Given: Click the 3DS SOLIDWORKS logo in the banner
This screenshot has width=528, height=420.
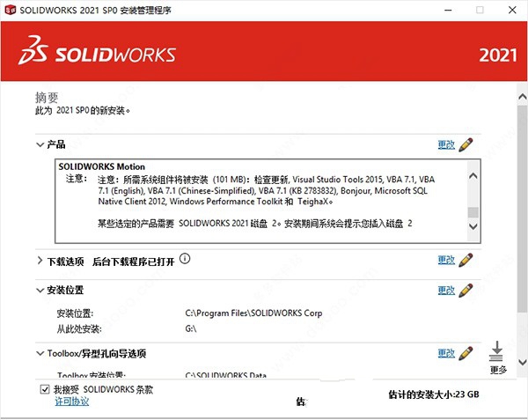Looking at the screenshot, I should pos(98,51).
